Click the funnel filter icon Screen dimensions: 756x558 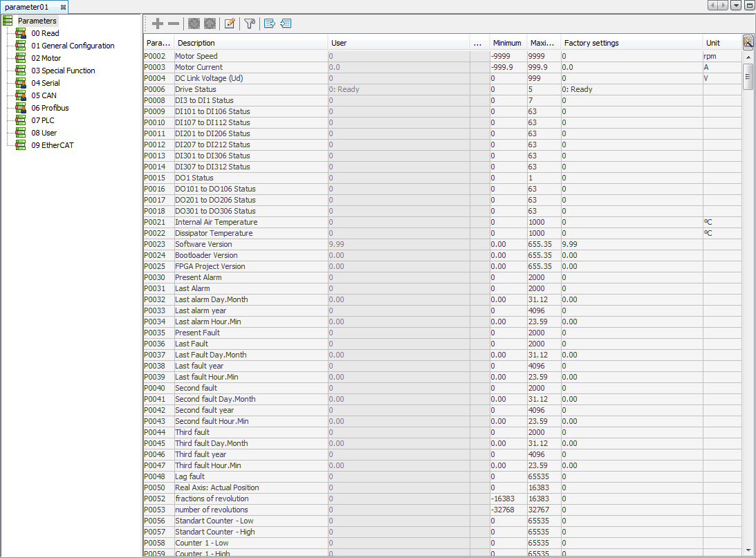[x=250, y=24]
